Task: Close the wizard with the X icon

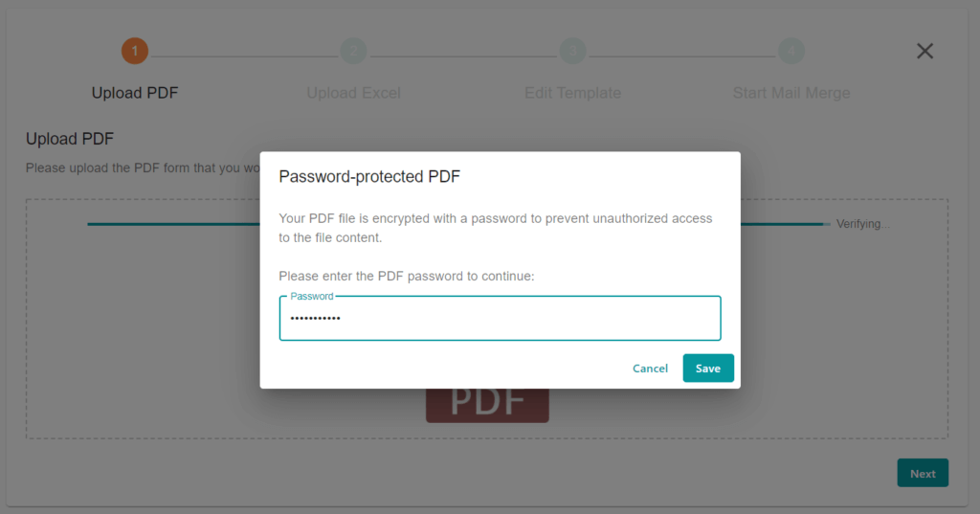Action: [924, 52]
